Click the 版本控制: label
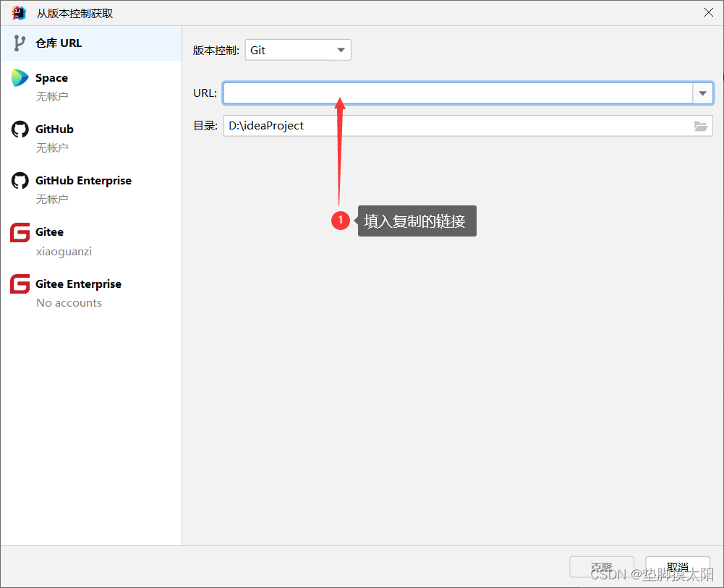This screenshot has height=588, width=724. pos(216,51)
